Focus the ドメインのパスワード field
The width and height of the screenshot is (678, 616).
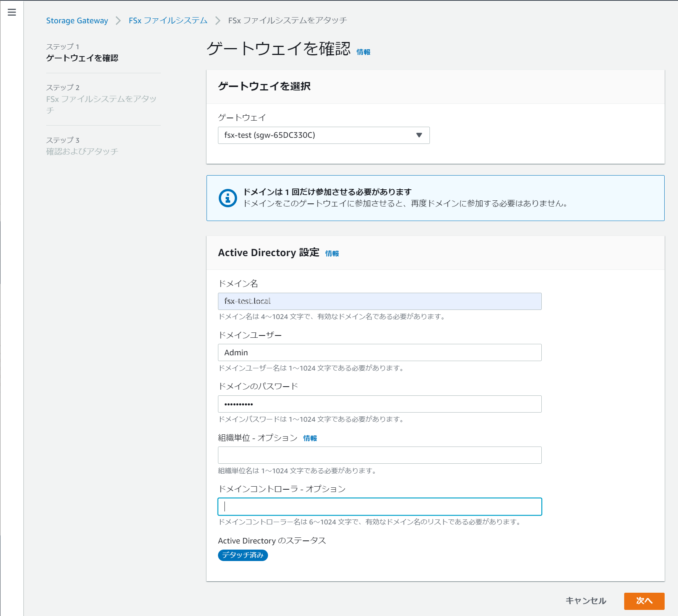click(379, 404)
